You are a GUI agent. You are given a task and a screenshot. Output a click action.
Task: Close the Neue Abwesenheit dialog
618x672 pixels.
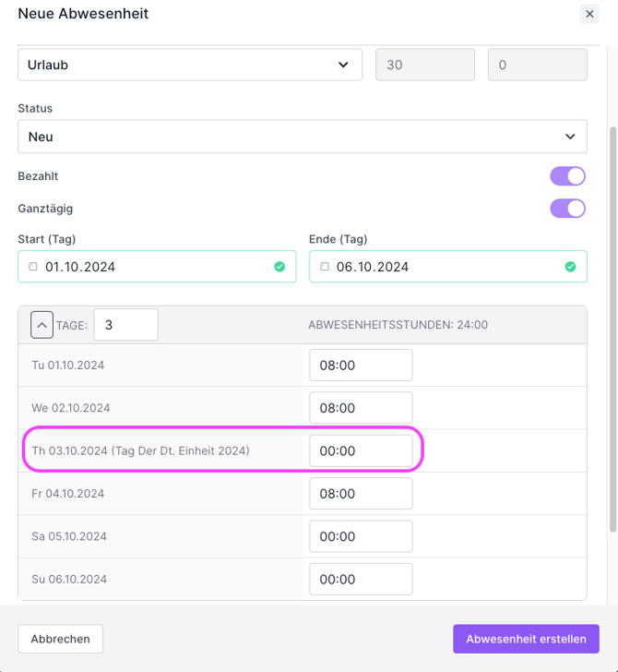[x=589, y=14]
